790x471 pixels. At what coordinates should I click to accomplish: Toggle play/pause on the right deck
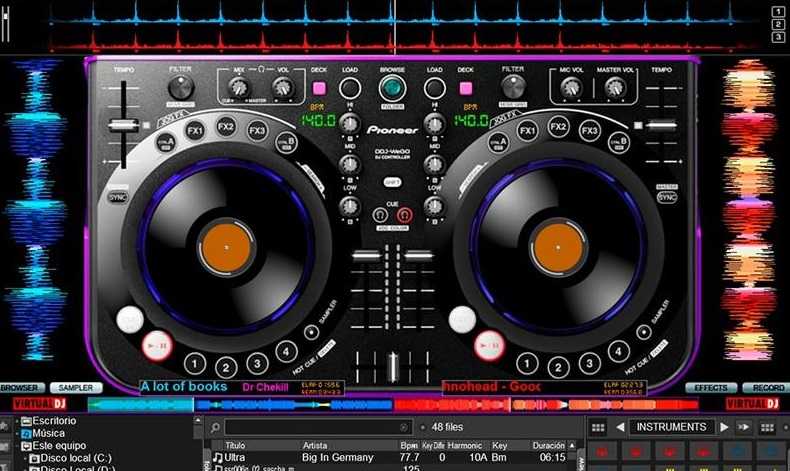pos(489,346)
